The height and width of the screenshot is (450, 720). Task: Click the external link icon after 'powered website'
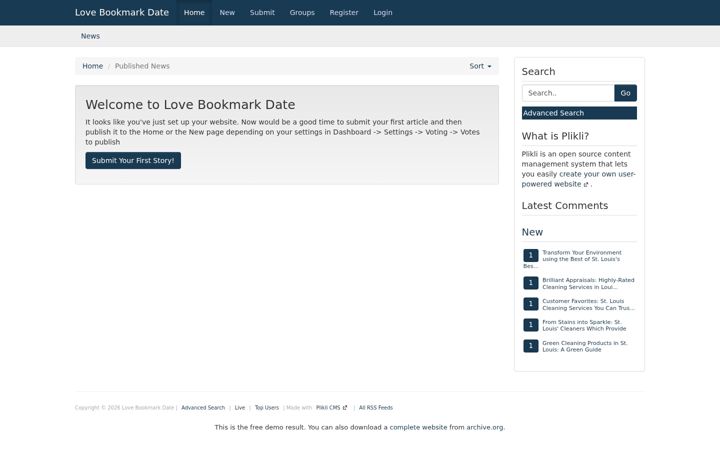586,185
